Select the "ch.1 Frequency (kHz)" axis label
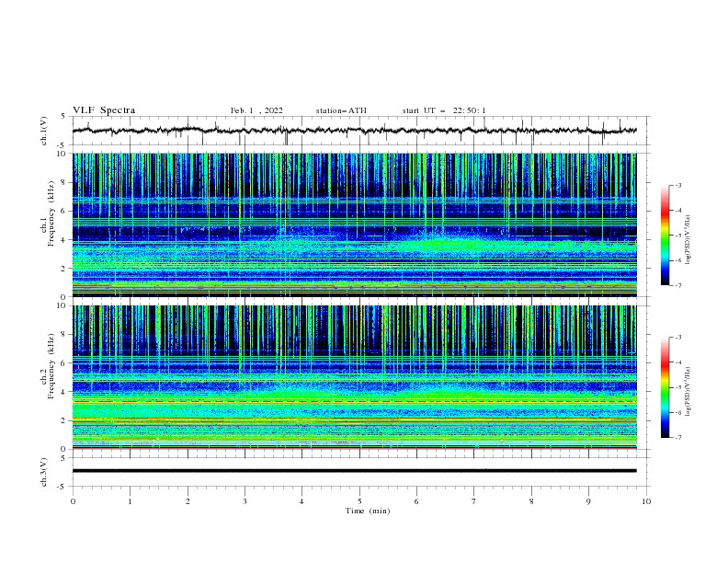 [48, 214]
